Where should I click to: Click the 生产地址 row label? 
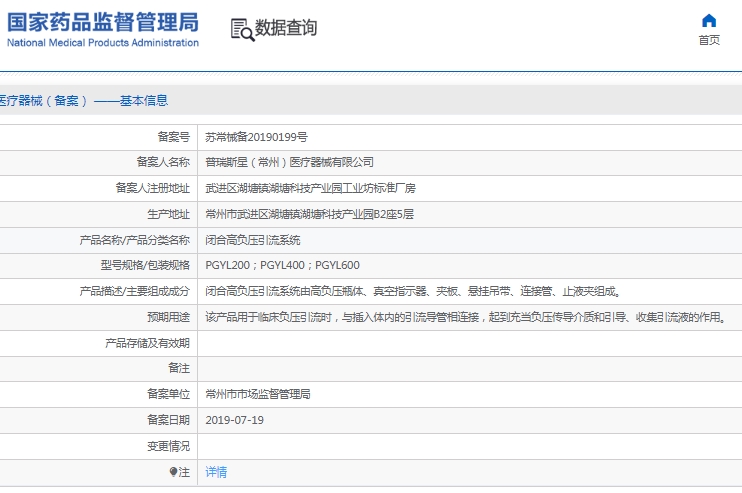[168, 214]
